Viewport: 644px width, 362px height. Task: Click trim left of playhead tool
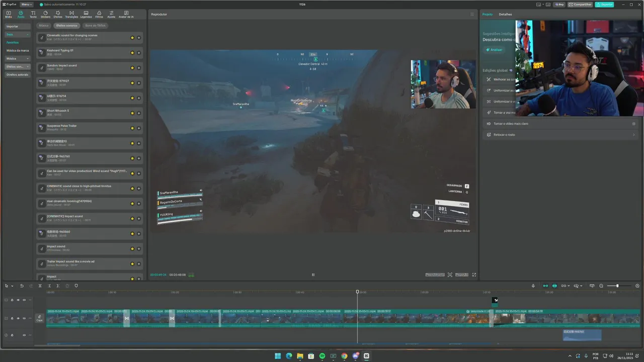[x=49, y=286]
